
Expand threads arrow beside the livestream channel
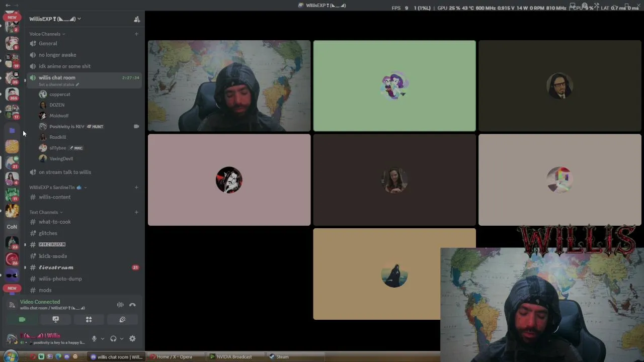(x=25, y=267)
